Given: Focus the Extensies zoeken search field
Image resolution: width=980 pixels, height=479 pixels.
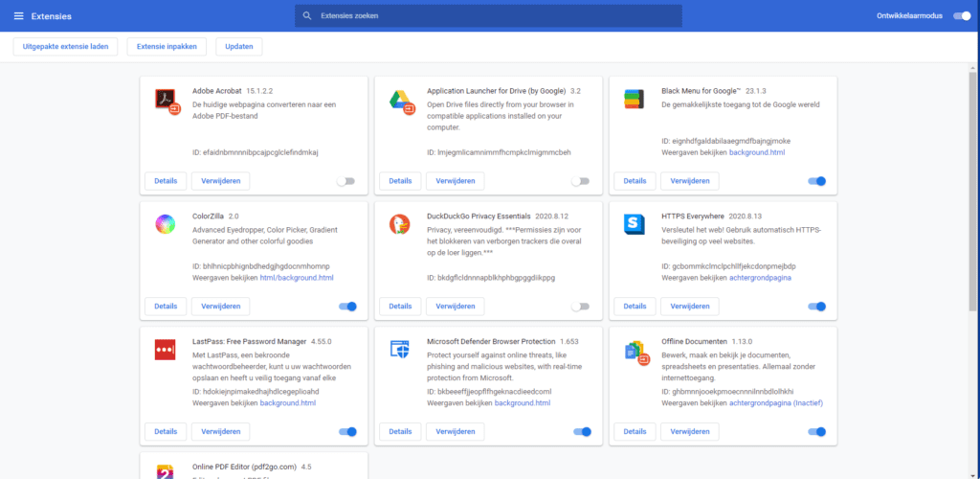Looking at the screenshot, I should click(x=488, y=15).
